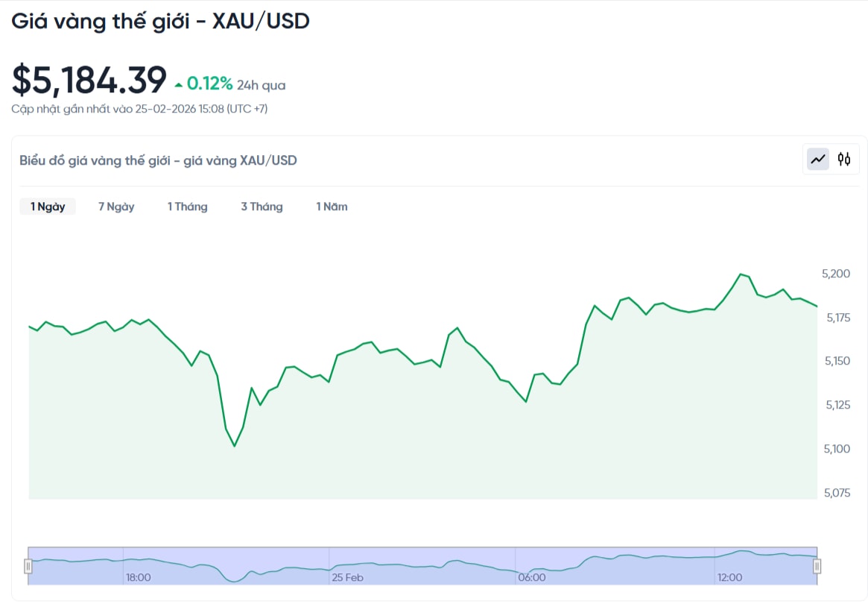Enable the 1 Năm range view
Screen dimensions: 868x604
coord(332,207)
